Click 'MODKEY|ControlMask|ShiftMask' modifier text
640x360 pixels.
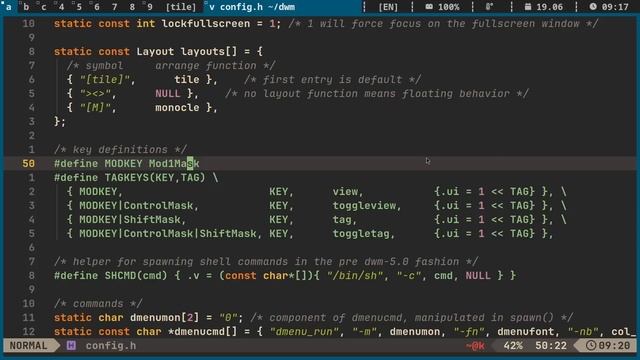click(x=168, y=234)
